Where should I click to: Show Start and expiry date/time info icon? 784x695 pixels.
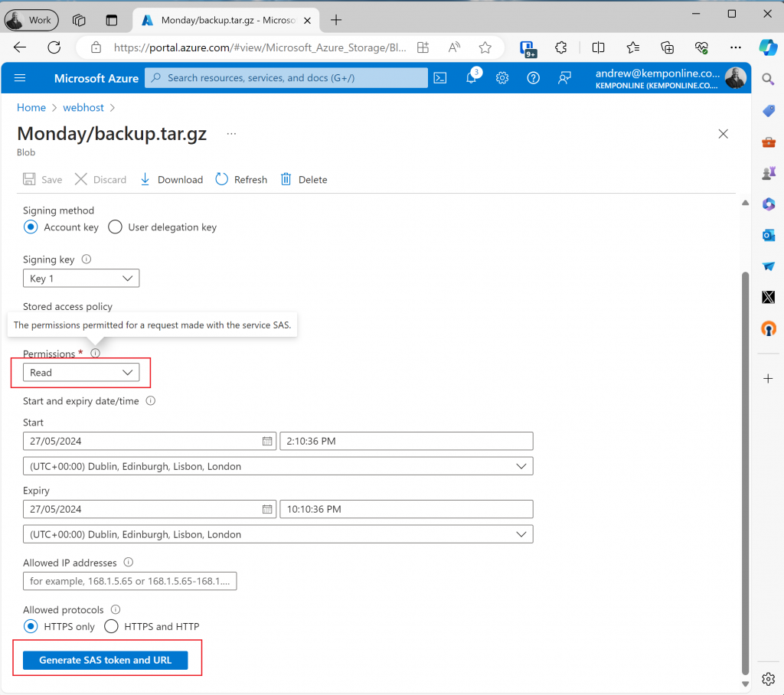click(151, 401)
